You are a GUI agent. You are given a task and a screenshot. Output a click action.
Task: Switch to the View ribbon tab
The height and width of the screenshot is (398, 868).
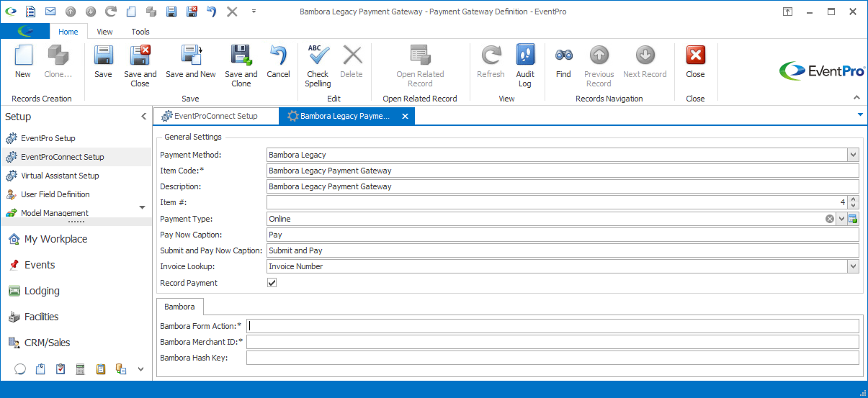click(105, 32)
